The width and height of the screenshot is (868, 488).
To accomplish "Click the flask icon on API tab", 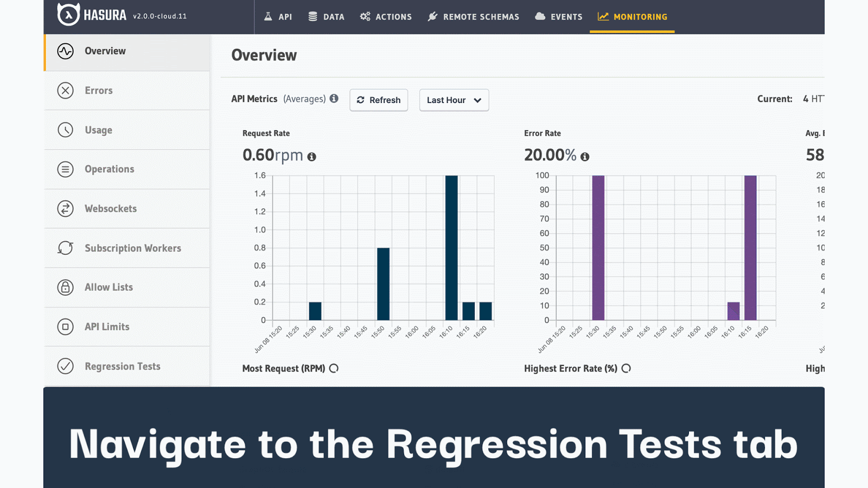I will point(268,16).
